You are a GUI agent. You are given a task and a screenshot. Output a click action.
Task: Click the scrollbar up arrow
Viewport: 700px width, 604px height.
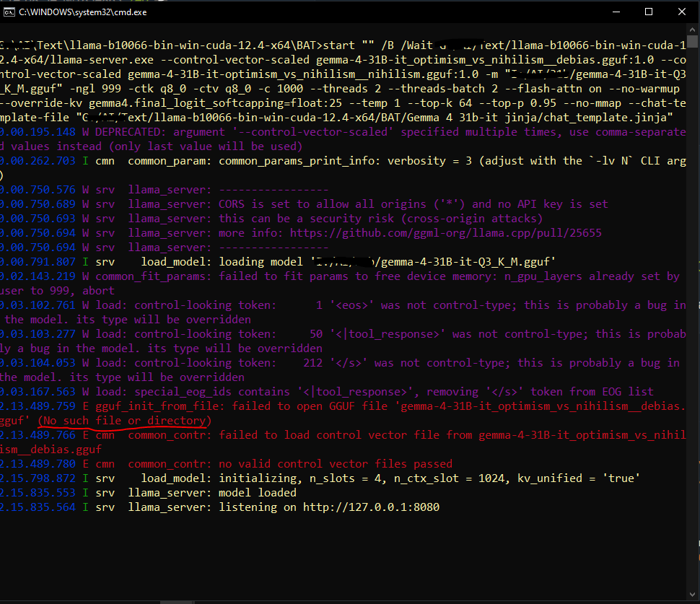[x=692, y=30]
